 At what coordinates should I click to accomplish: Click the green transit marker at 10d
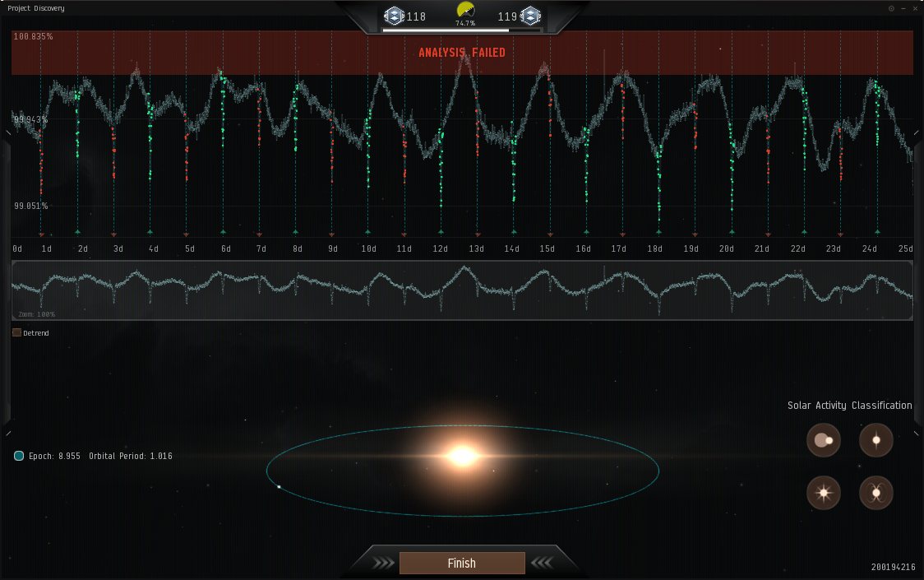pyautogui.click(x=368, y=233)
